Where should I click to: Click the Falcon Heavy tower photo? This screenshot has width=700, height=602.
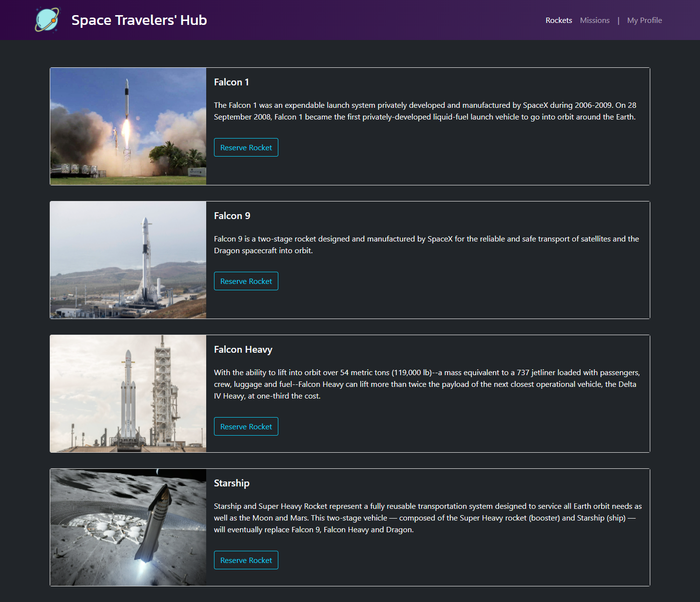128,394
